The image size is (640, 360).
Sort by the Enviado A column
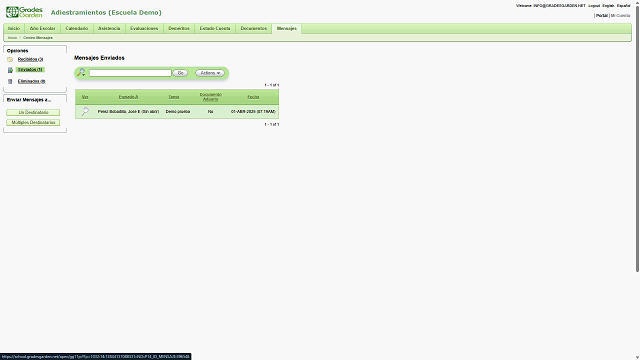[128, 97]
